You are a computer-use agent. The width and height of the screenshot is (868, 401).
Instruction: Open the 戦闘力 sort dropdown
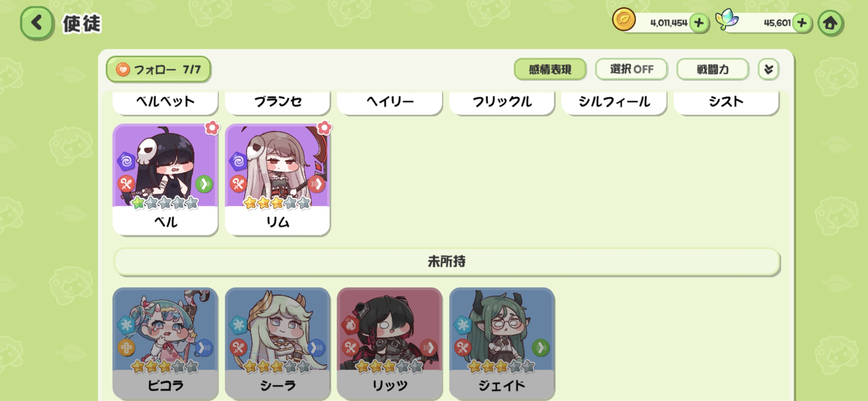[713, 70]
